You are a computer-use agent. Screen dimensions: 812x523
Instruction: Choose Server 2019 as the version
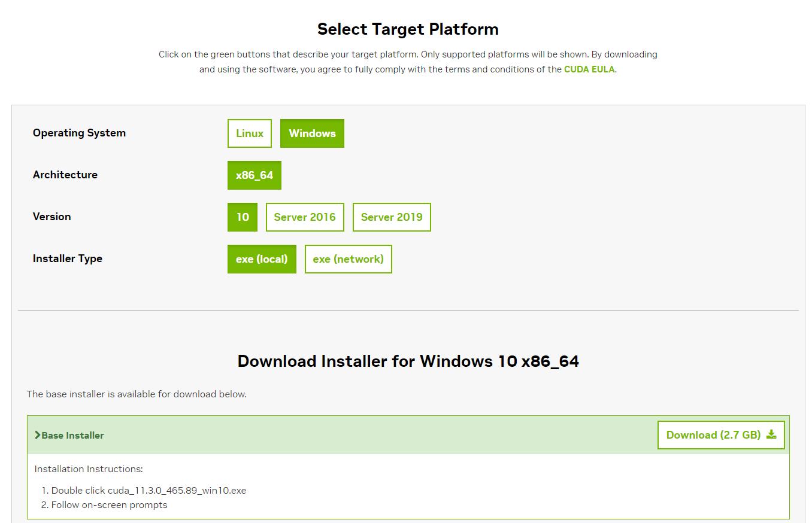392,217
